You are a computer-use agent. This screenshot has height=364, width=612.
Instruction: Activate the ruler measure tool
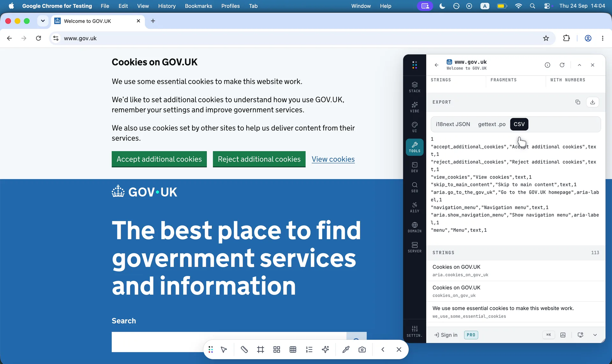(x=244, y=350)
